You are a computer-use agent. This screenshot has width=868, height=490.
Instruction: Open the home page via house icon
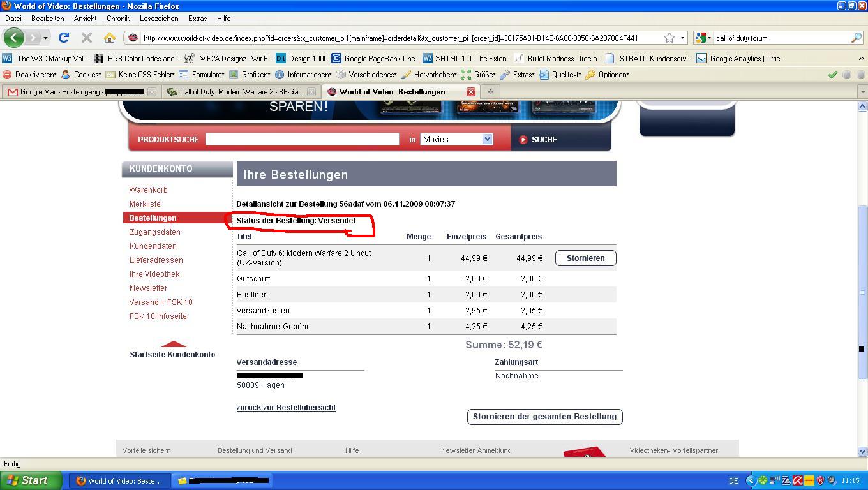click(110, 38)
